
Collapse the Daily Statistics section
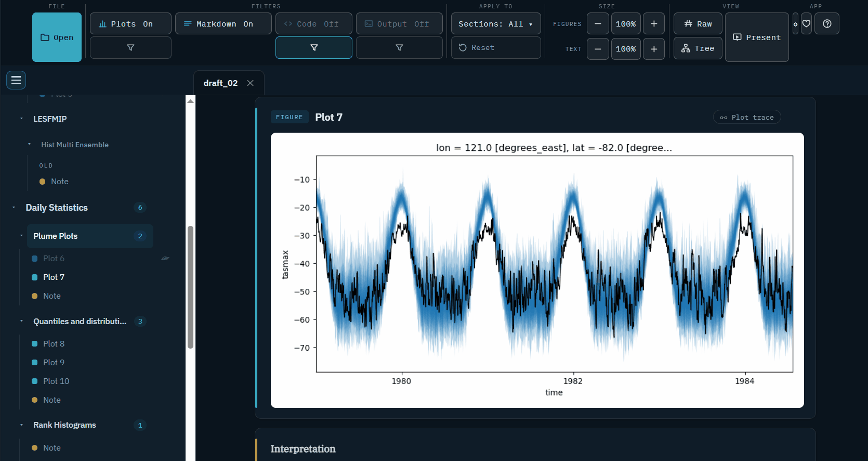point(14,208)
